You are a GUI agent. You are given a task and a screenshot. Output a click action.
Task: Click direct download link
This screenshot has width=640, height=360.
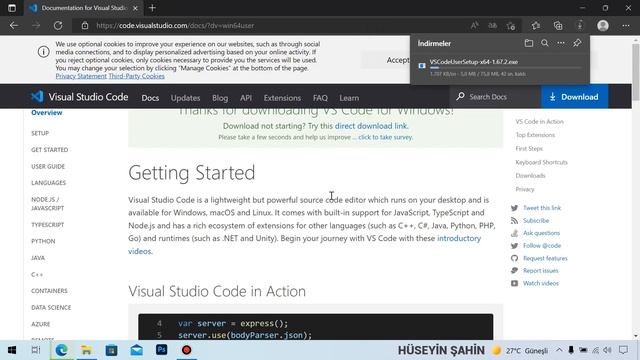[x=371, y=126]
